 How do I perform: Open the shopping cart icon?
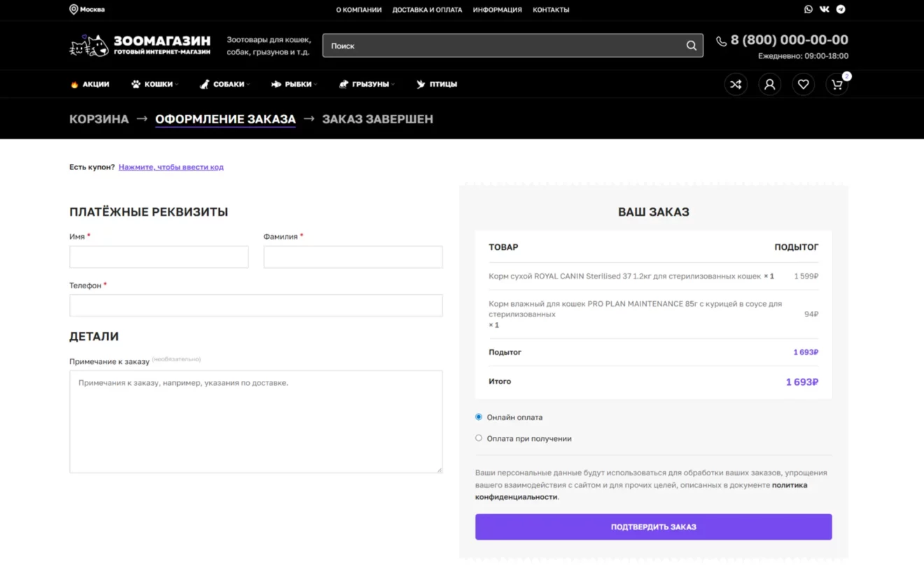pos(836,84)
